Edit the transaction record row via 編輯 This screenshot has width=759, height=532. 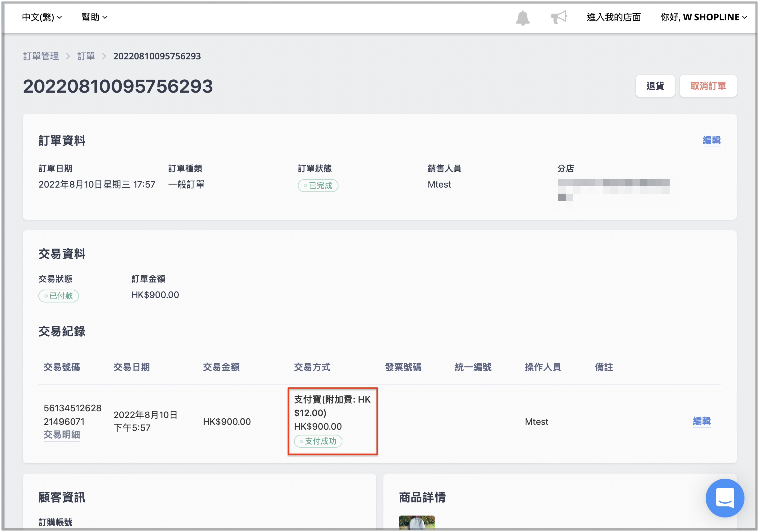click(x=702, y=421)
